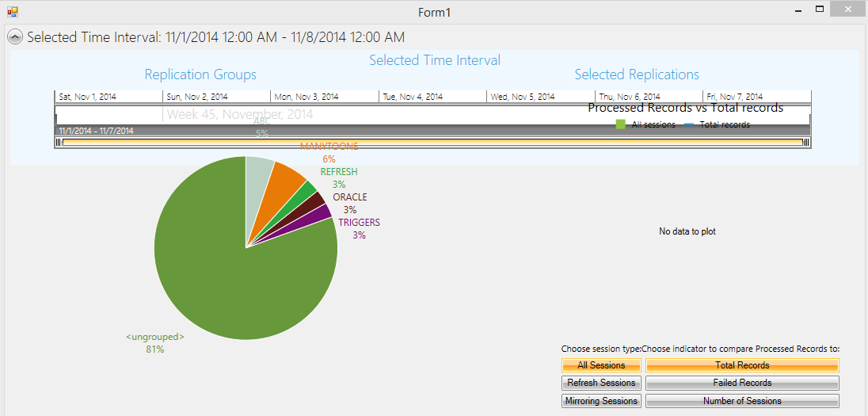Click the MANYTOONE 6% label
This screenshot has height=416, width=868.
tap(329, 152)
